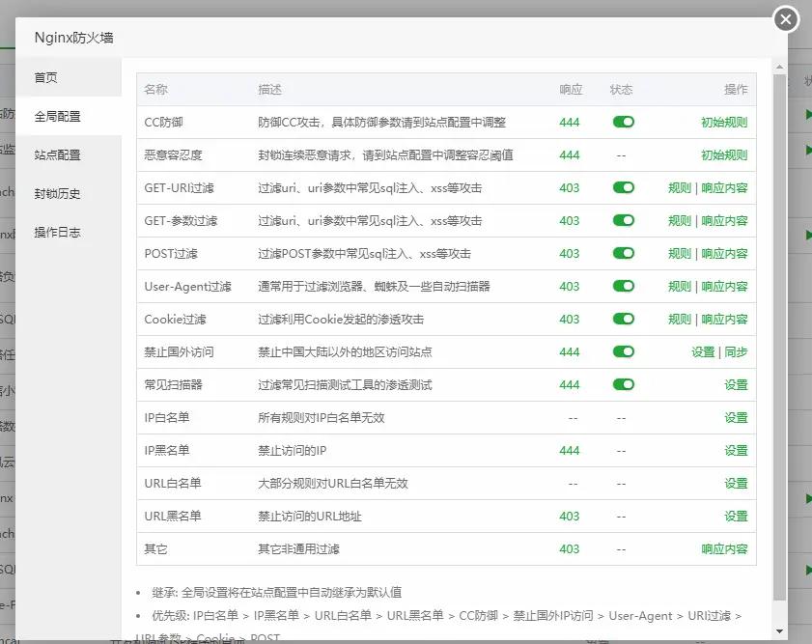Switch off 常见扫描器 toggle

623,385
